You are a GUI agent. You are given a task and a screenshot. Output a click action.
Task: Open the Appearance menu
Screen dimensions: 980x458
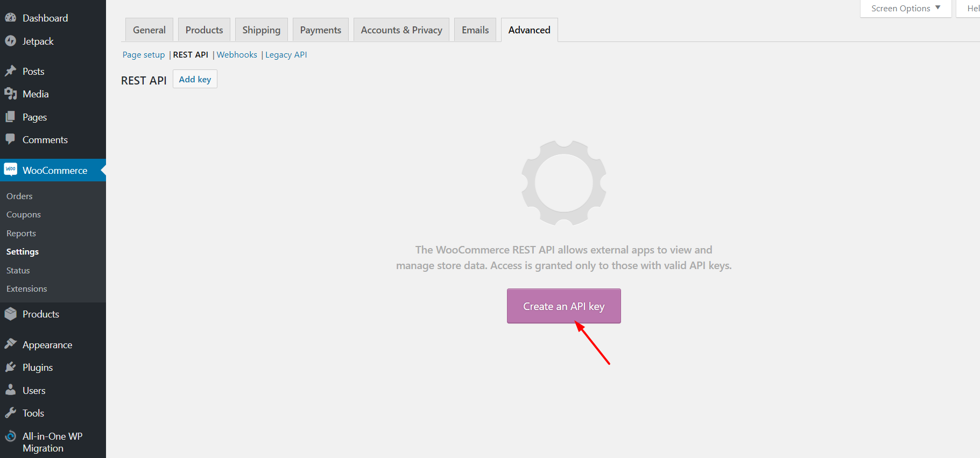(x=47, y=344)
